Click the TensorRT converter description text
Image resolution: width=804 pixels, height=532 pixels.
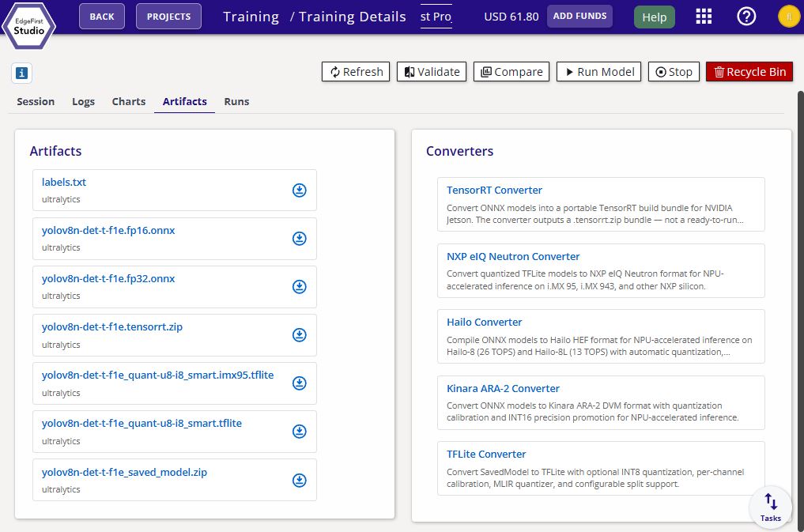pos(595,213)
